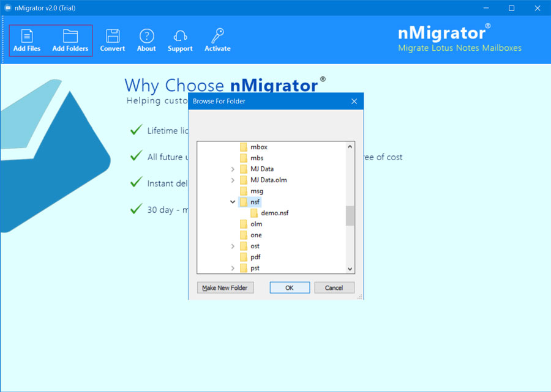
Task: Click the demo.nsf folder icon
Action: click(254, 213)
